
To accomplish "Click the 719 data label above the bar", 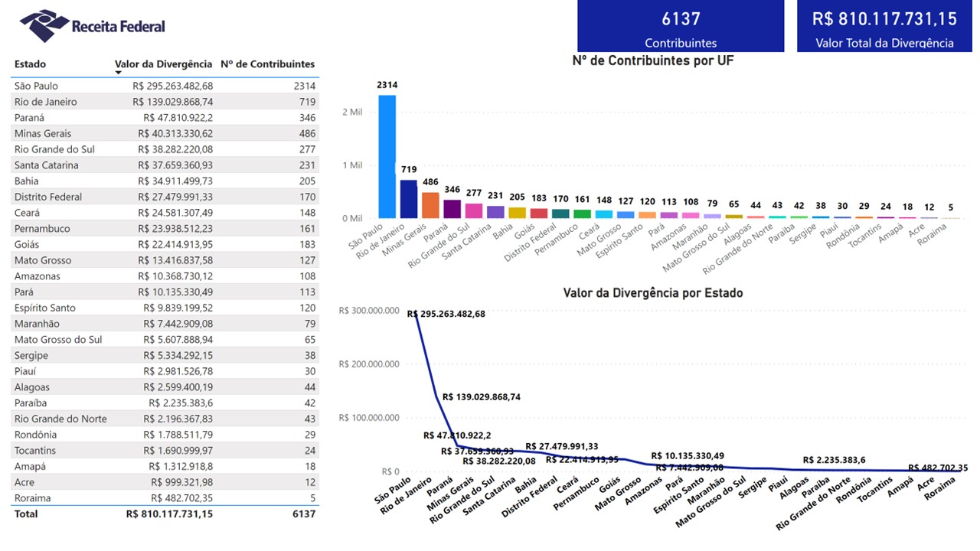I will tap(409, 169).
